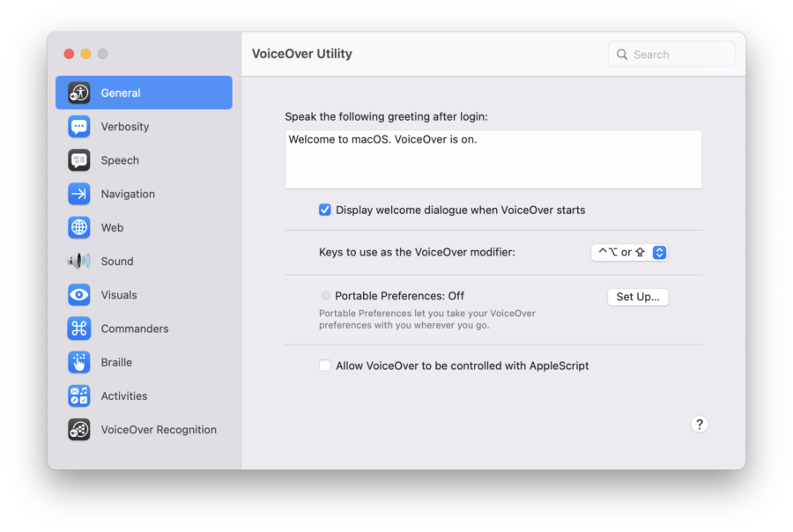
Task: Click the yellow minimize window button
Action: (x=85, y=54)
